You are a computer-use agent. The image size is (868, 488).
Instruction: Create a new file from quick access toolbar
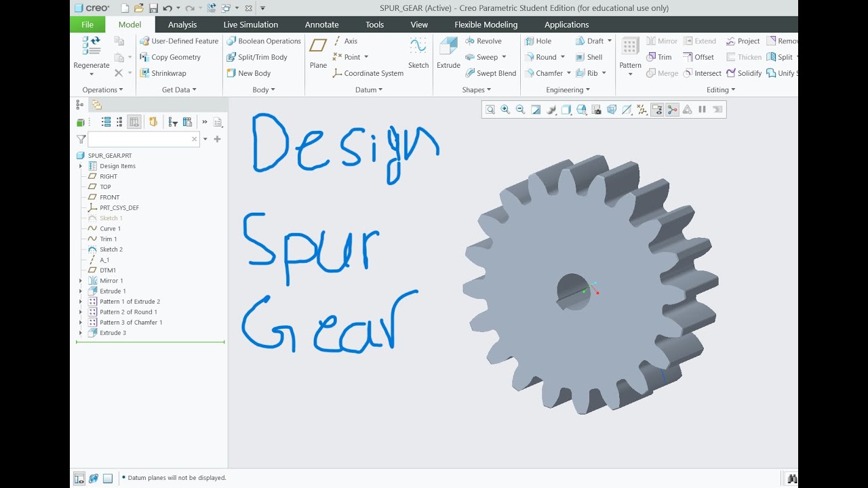tap(125, 8)
